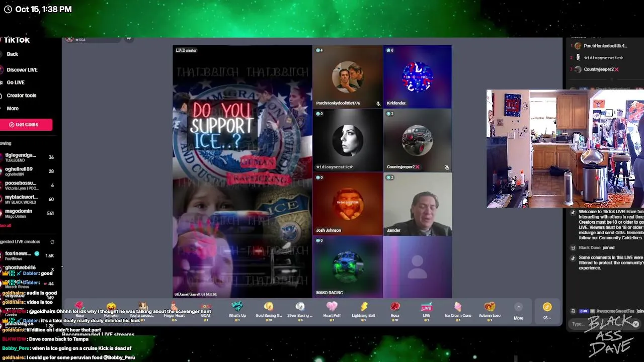Screen dimensions: 644x362
Task: Send the Rosa gift
Action: tap(395, 311)
